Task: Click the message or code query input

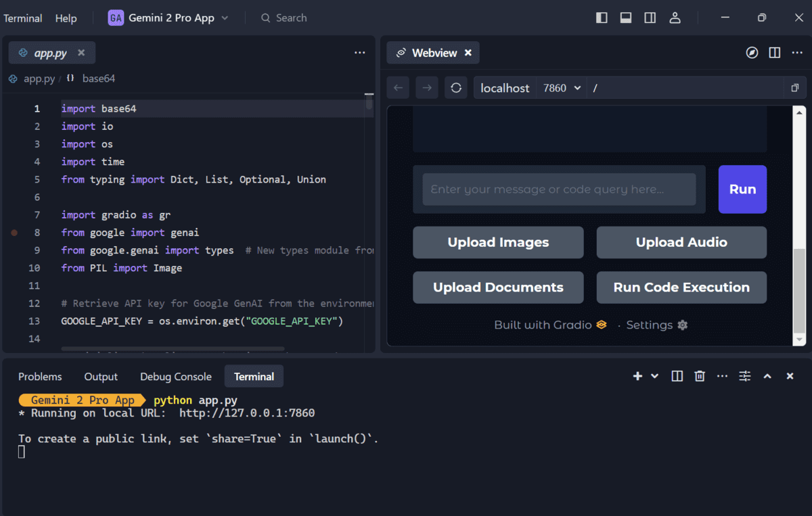Action: [559, 189]
